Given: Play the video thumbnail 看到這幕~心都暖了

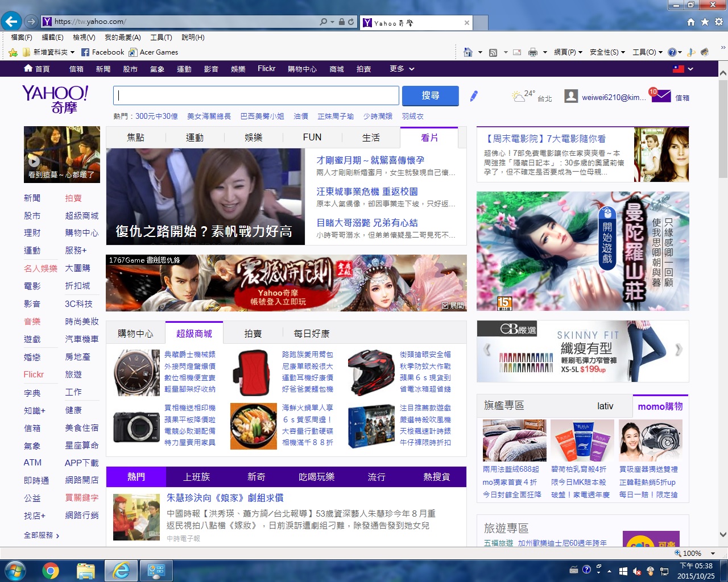Looking at the screenshot, I should point(62,155).
